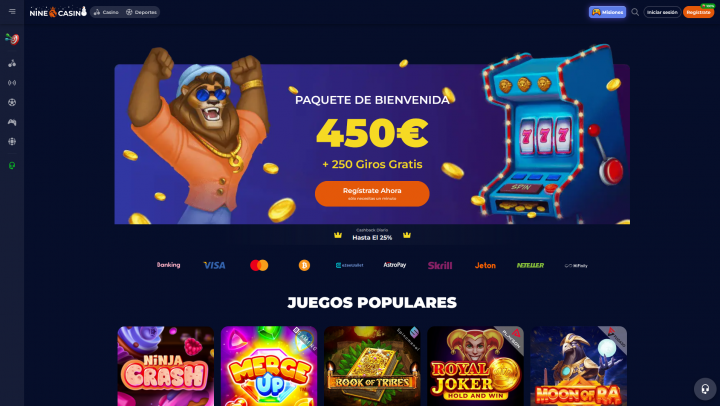Screen dimensions: 720x406
Task: Click the green headset support sidebar icon
Action: (12, 165)
